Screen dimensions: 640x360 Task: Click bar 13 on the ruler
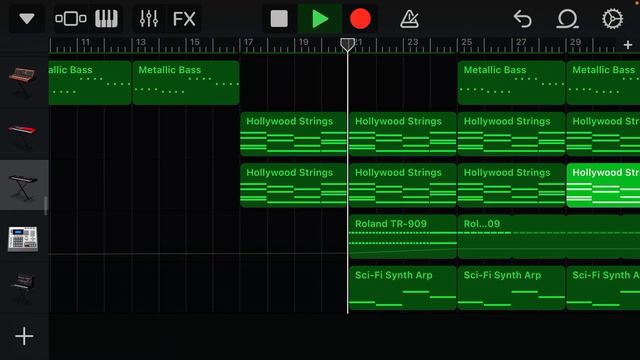pyautogui.click(x=141, y=42)
